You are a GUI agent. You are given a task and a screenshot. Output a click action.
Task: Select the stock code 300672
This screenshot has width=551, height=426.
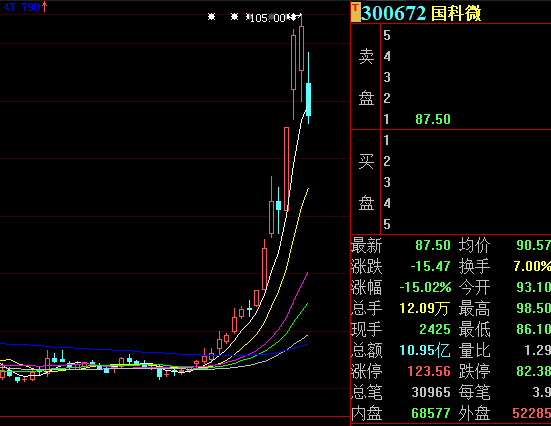tap(394, 13)
